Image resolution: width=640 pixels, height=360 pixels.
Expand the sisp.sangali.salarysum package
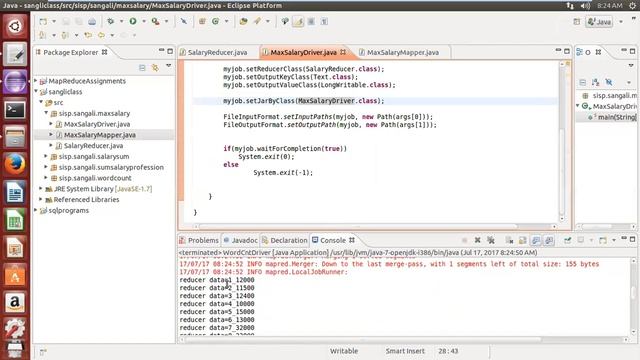pos(46,156)
